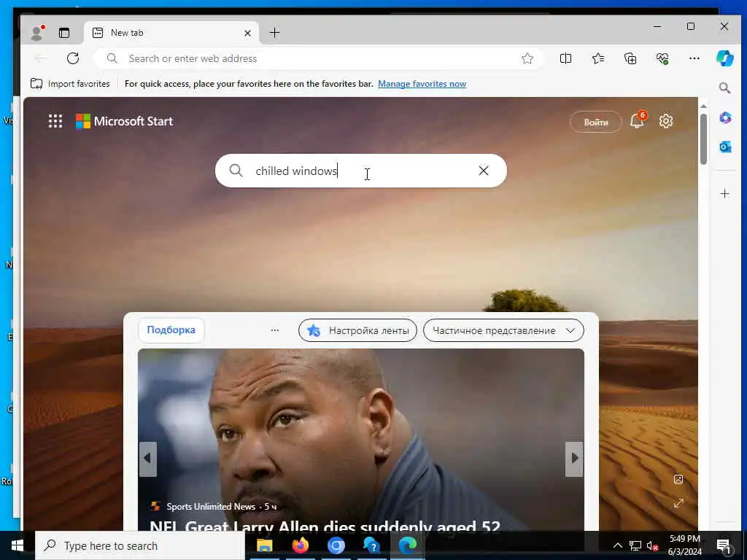Click Import favorites

70,84
